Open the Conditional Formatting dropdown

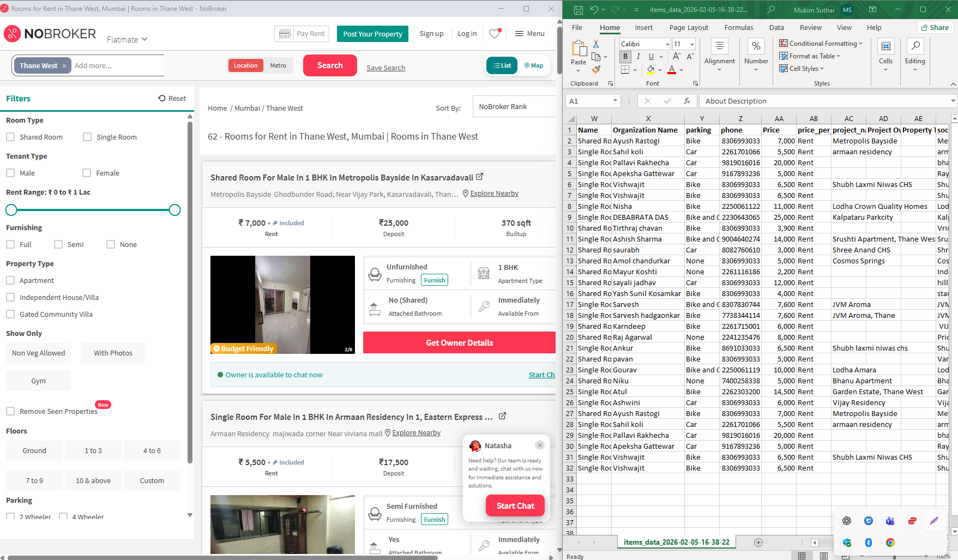(x=821, y=44)
